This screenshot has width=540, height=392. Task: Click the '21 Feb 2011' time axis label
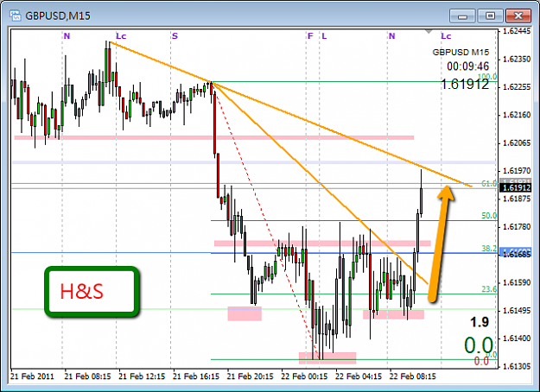click(32, 376)
